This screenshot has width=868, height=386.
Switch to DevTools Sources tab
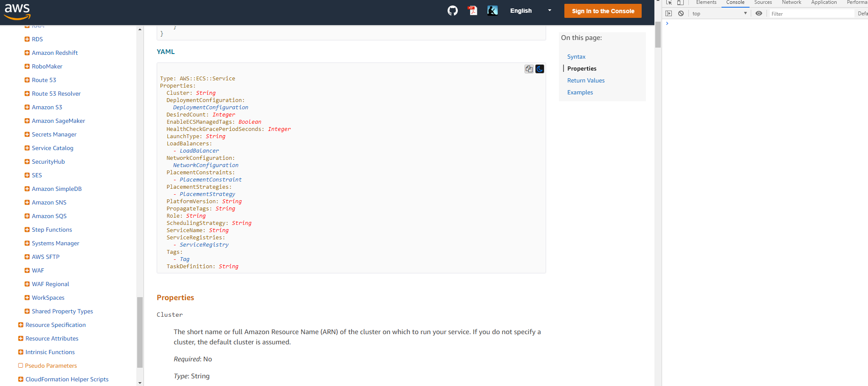tap(763, 3)
